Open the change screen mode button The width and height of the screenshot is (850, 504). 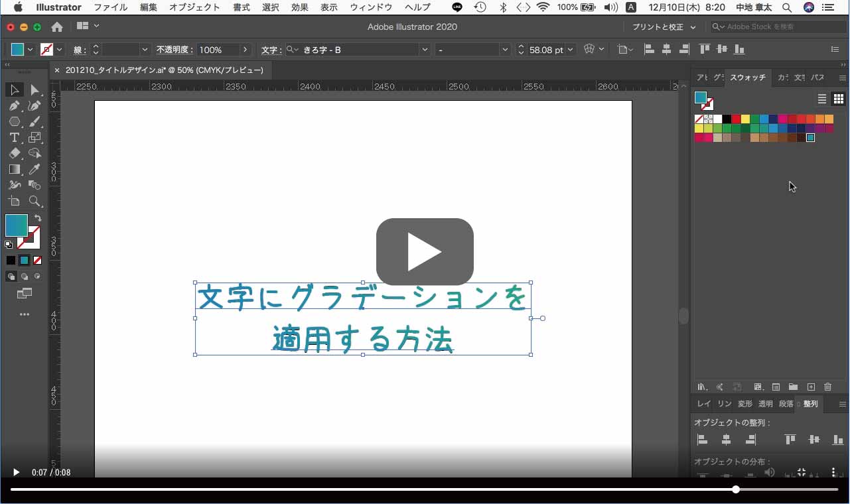(x=25, y=293)
